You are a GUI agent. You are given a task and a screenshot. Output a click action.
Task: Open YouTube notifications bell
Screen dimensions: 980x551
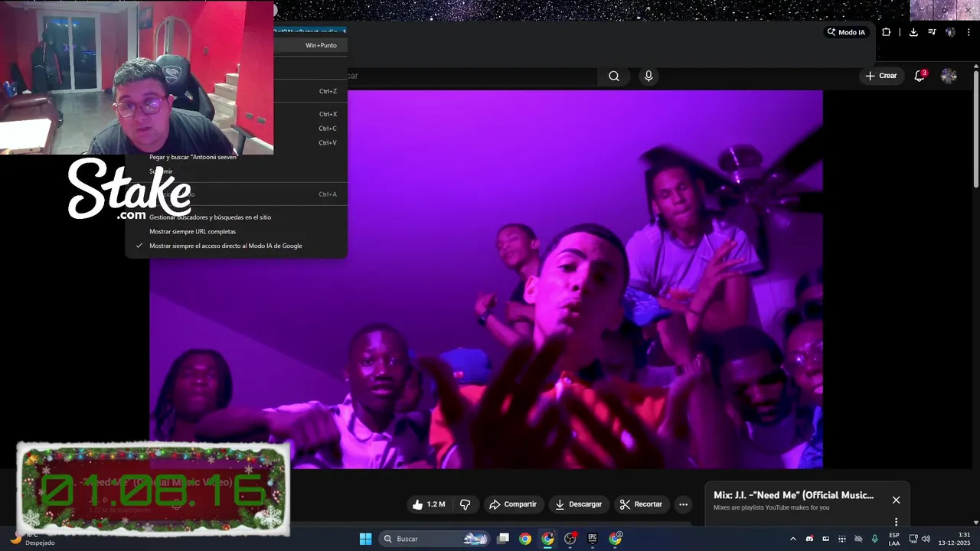920,76
